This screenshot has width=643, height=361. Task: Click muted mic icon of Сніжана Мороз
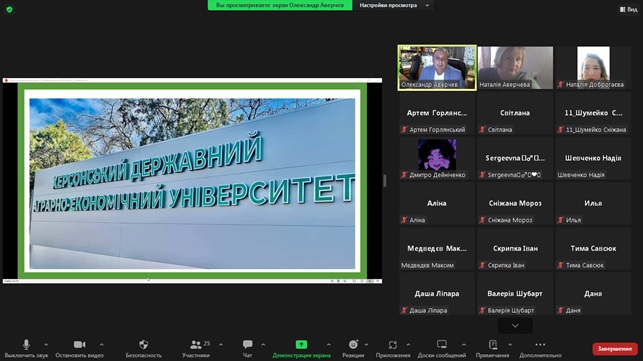483,220
